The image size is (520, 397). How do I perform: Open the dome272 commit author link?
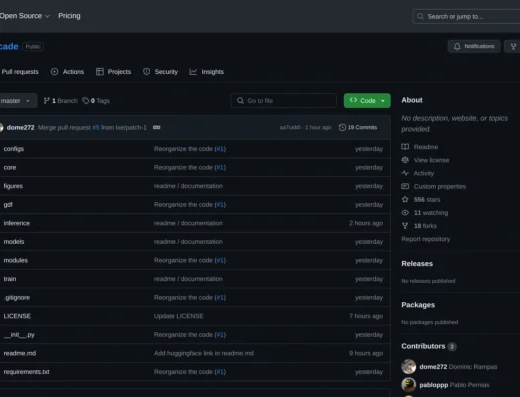[x=20, y=127]
